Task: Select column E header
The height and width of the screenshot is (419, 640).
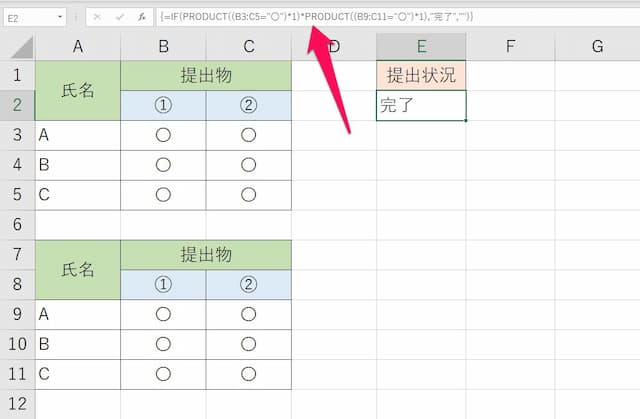Action: 421,45
